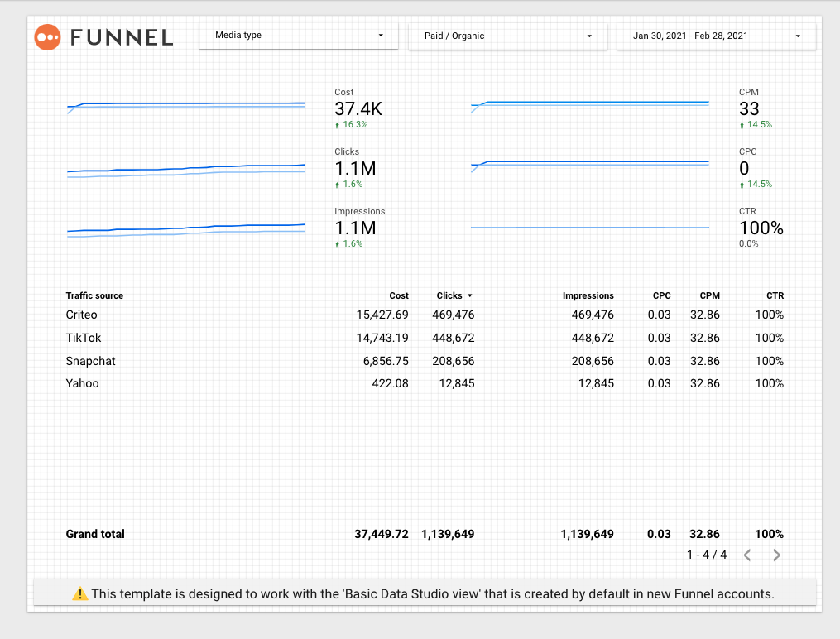
Task: Sort table by Cost column header
Action: 399,295
